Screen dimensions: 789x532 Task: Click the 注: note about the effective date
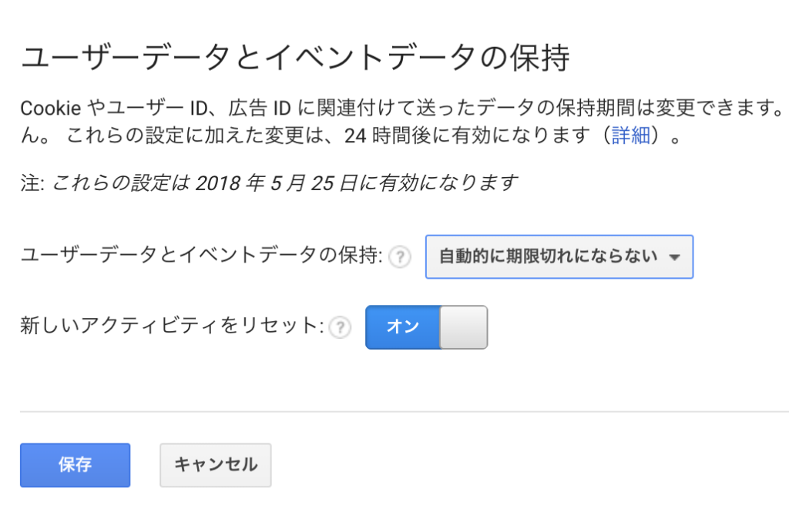coord(269,182)
